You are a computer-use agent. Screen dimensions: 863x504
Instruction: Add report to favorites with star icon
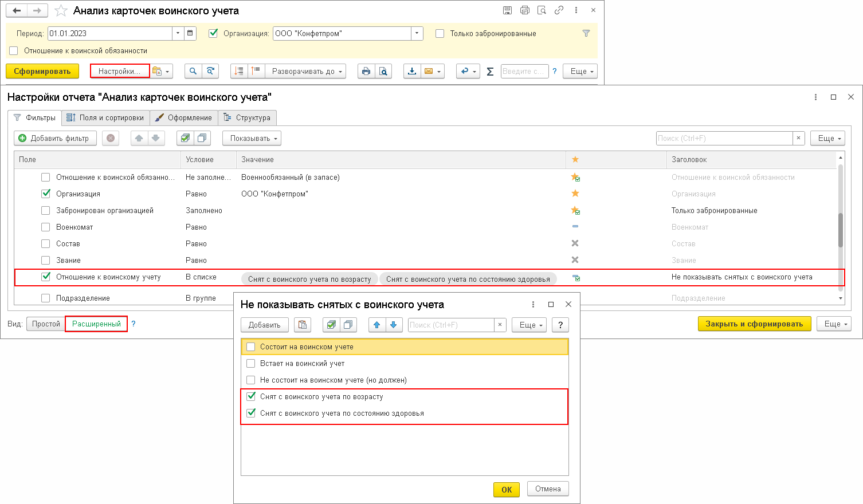[x=61, y=11]
